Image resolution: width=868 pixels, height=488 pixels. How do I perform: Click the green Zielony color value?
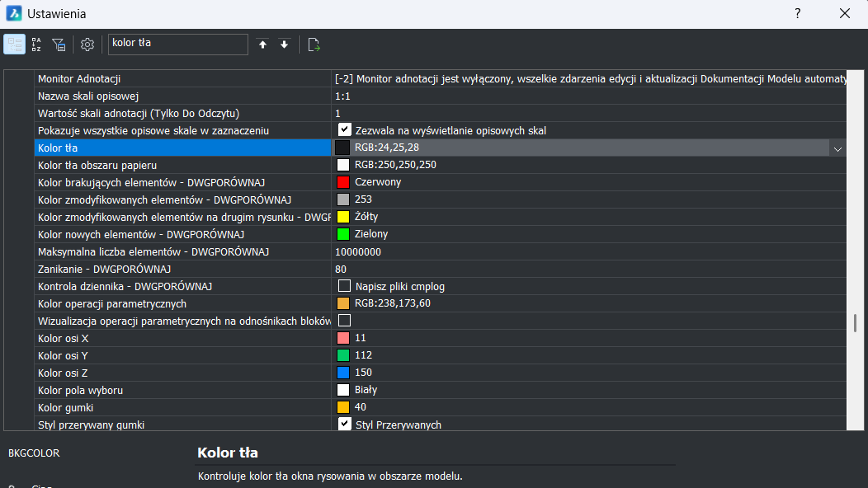coord(371,234)
